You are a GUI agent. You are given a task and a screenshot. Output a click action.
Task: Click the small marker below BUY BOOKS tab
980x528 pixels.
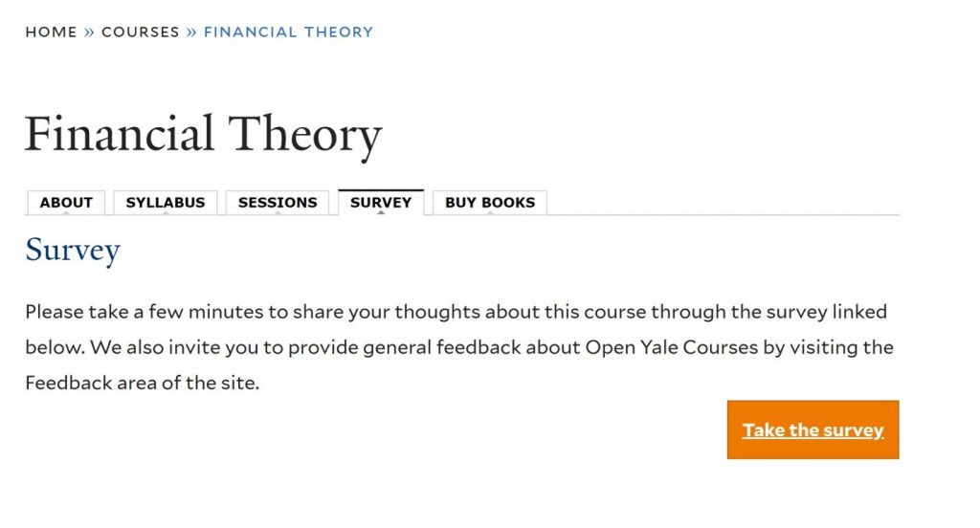click(490, 213)
